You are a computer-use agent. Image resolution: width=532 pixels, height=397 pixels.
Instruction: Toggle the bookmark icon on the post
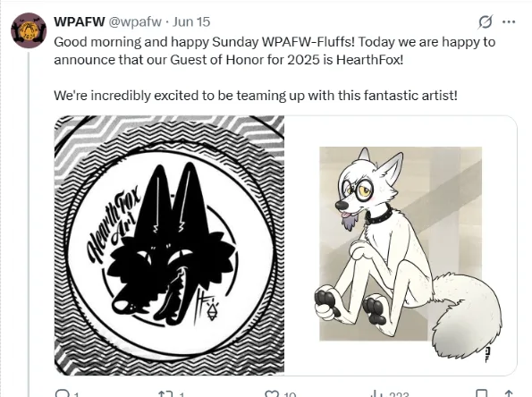pyautogui.click(x=481, y=393)
